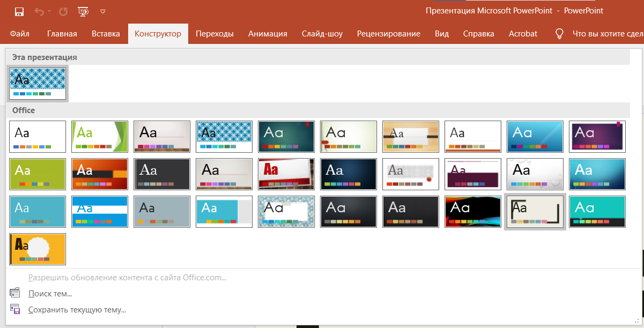The width and height of the screenshot is (644, 328).
Task: Apply the purple theme with magenta corner tab
Action: coord(598,137)
